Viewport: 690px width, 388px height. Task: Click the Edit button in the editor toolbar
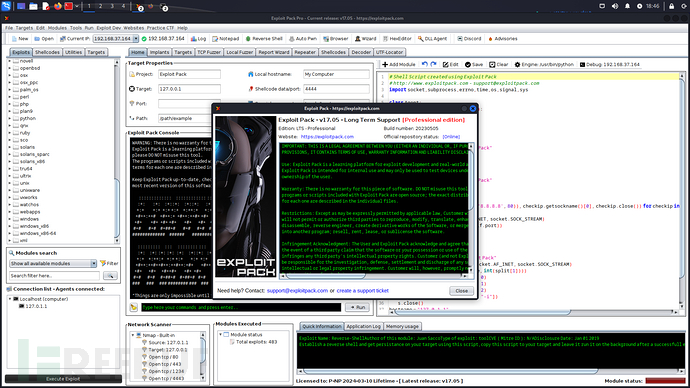click(x=451, y=64)
